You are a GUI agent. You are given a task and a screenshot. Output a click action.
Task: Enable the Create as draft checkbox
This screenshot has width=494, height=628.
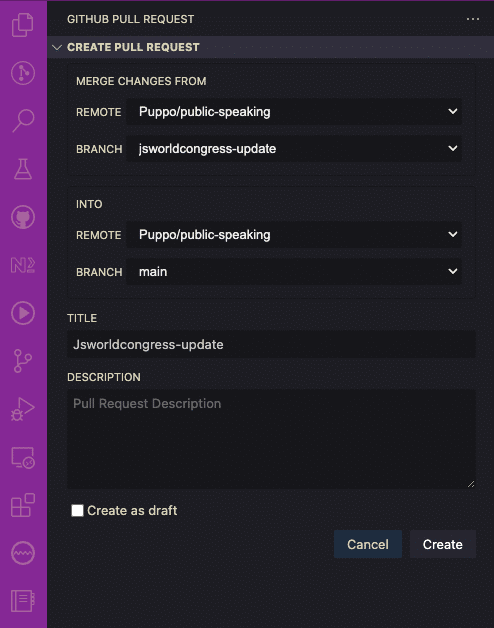tap(77, 511)
